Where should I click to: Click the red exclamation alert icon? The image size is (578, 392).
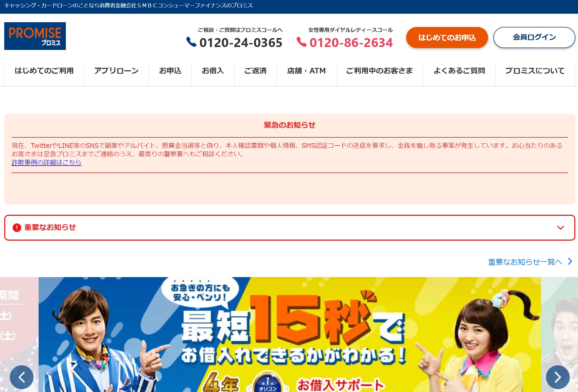click(17, 227)
